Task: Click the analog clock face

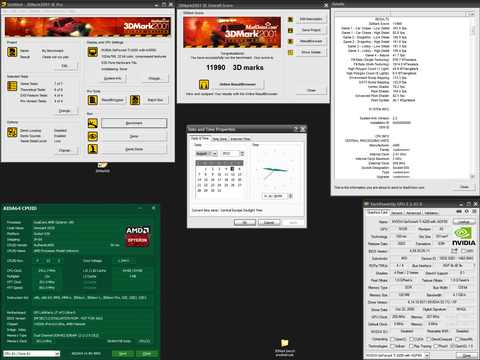Action: click(x=275, y=169)
